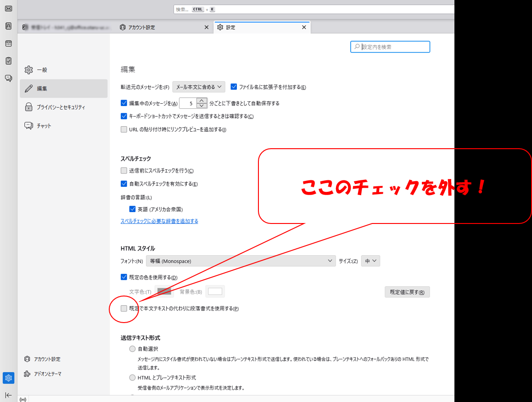Screen dimensions: 532x402
Task: Open アドオンとテーマ from sidebar
Action: point(43,374)
